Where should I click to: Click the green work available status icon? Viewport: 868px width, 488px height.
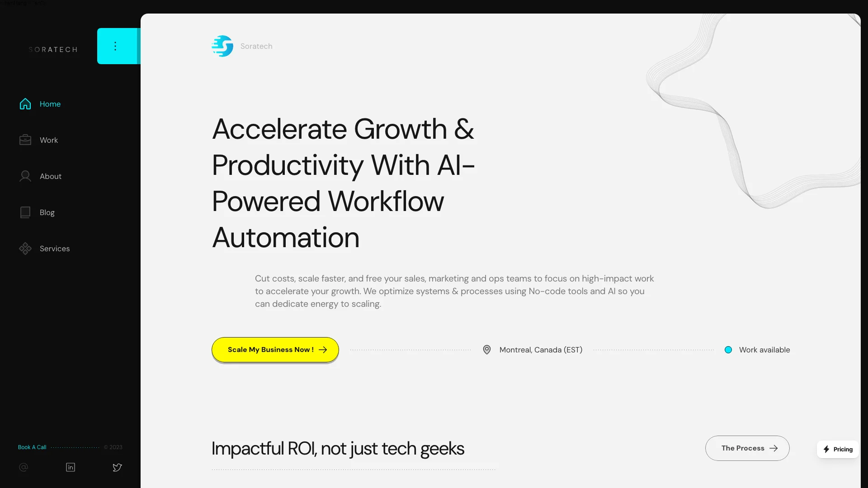(728, 350)
